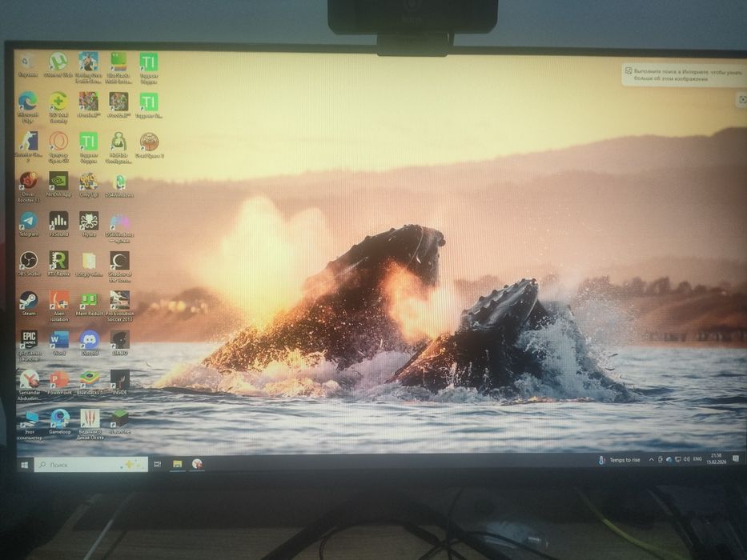The image size is (747, 560).
Task: Open the Word desktop shortcut
Action: (59, 343)
